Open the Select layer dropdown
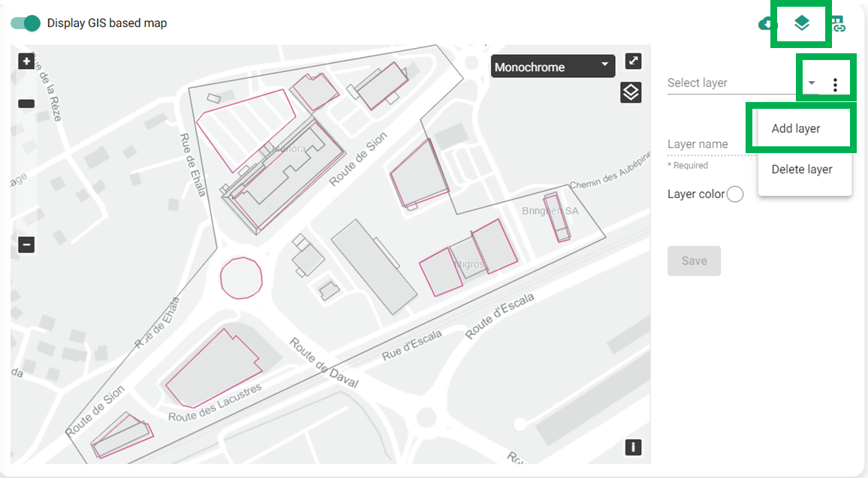Image resolution: width=868 pixels, height=478 pixels. (811, 83)
